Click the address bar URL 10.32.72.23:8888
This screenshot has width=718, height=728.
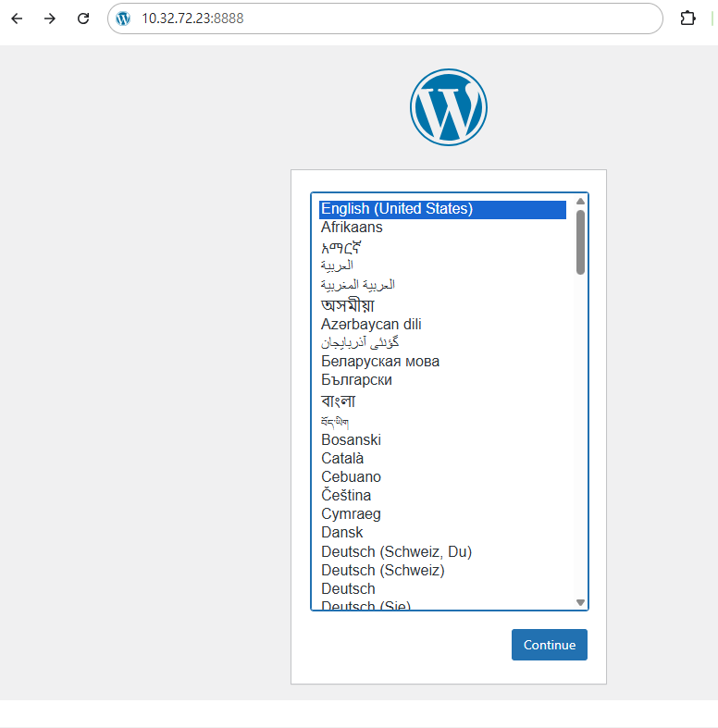point(192,19)
